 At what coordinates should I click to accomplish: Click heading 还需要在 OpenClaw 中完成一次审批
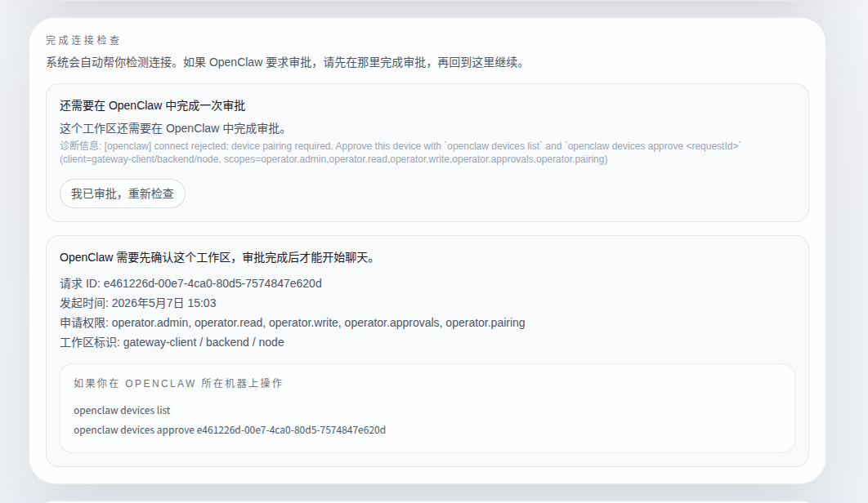tap(153, 105)
